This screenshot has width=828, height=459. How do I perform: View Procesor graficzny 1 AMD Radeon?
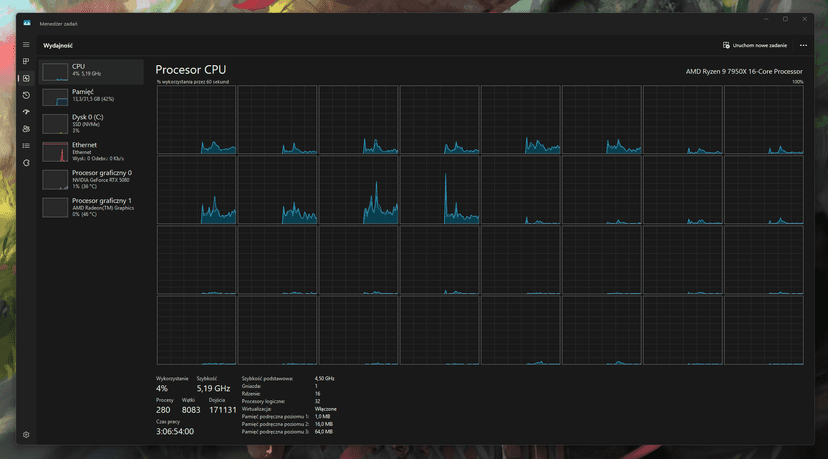coord(92,206)
